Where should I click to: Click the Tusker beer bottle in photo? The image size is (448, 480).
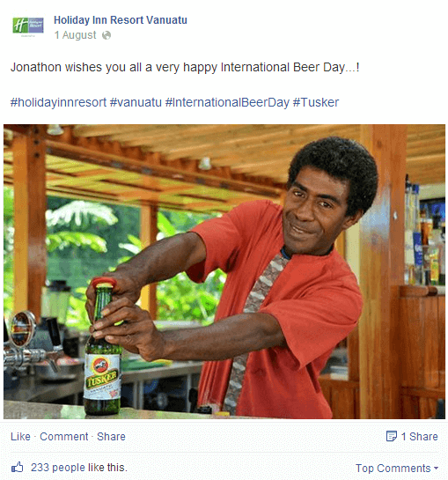click(x=102, y=347)
